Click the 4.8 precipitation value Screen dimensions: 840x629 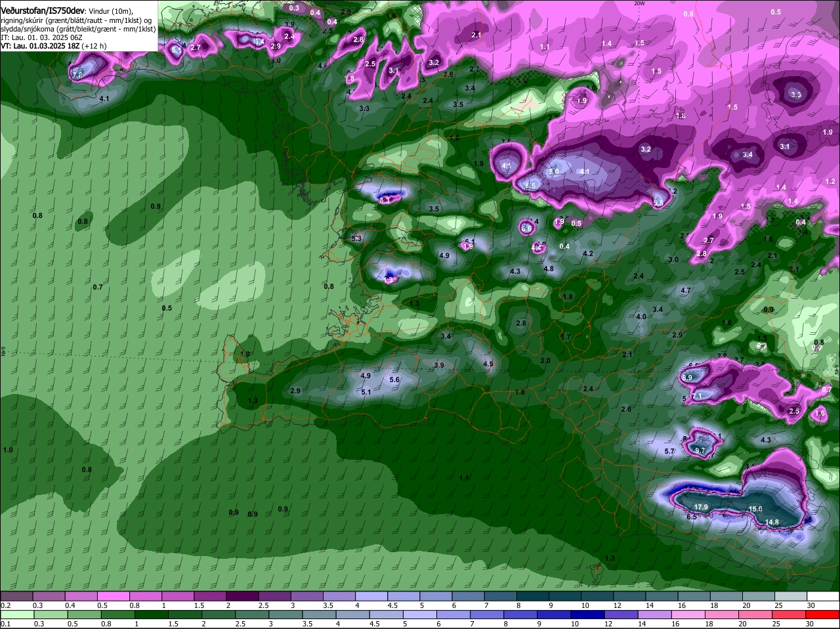point(549,269)
